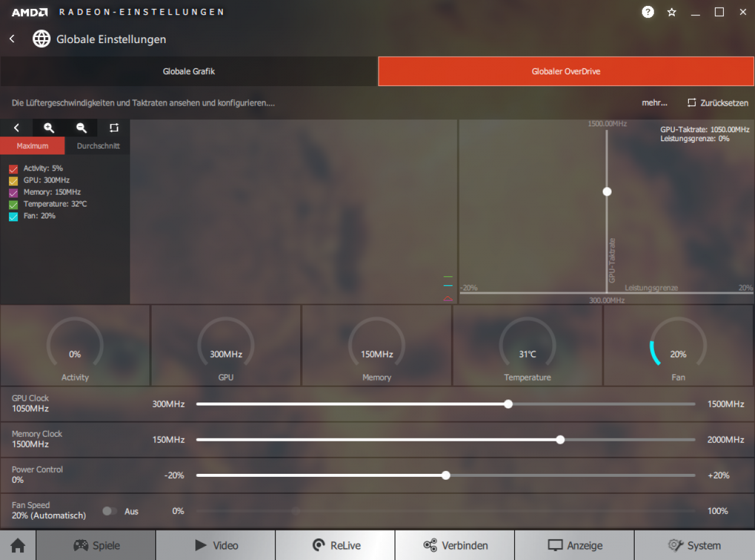Click the mehr... link
Screen dimensions: 755x560
coord(655,103)
